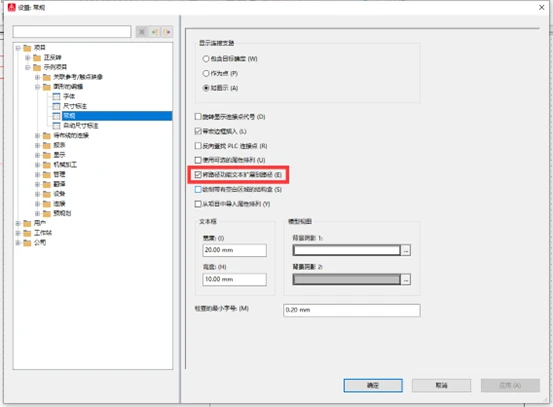Screen dimensions: 553x407
Task: Expand the 工作站 tree node
Action: point(18,233)
